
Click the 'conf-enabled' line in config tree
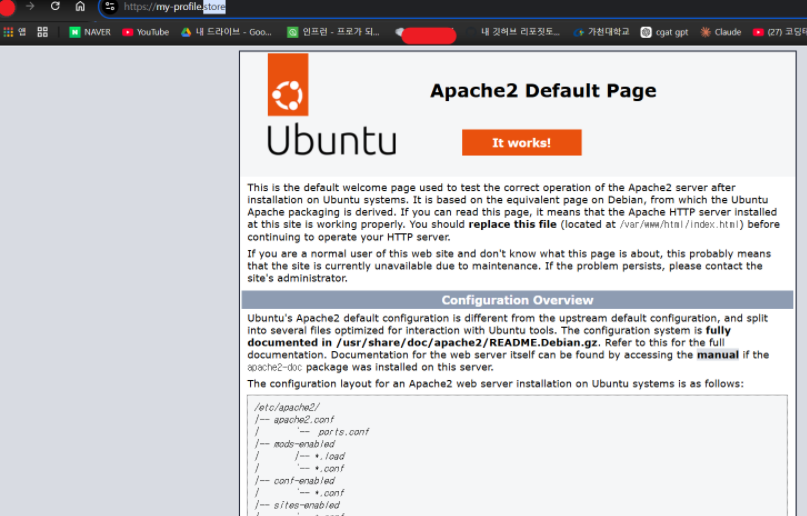[304, 481]
